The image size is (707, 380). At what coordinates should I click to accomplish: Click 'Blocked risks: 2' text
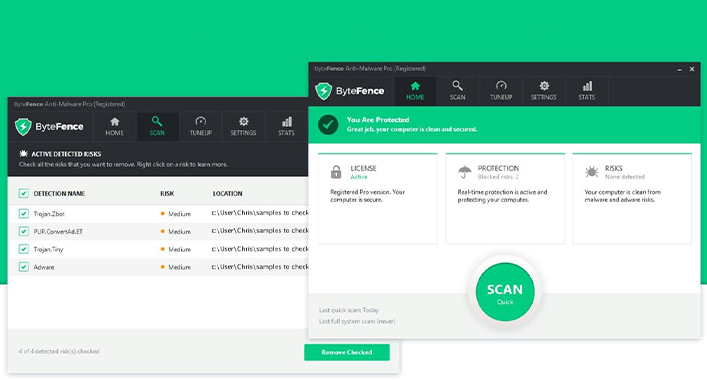pyautogui.click(x=498, y=177)
